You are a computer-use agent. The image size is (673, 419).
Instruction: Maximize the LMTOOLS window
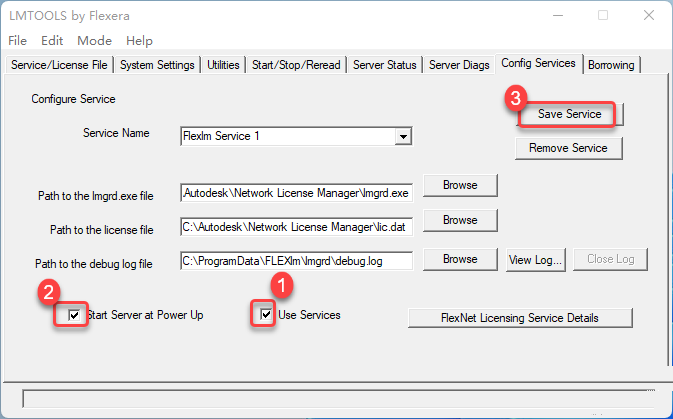tap(603, 15)
